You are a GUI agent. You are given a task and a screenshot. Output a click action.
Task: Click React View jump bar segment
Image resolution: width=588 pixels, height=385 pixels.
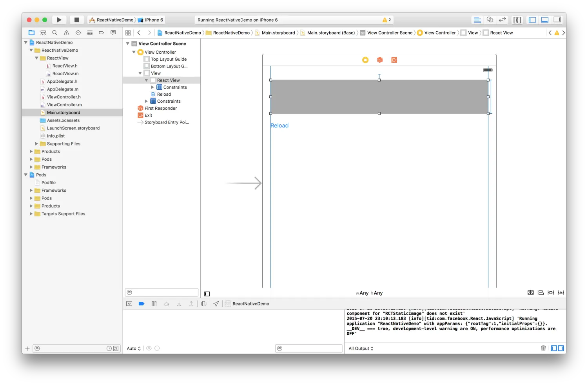[498, 33]
